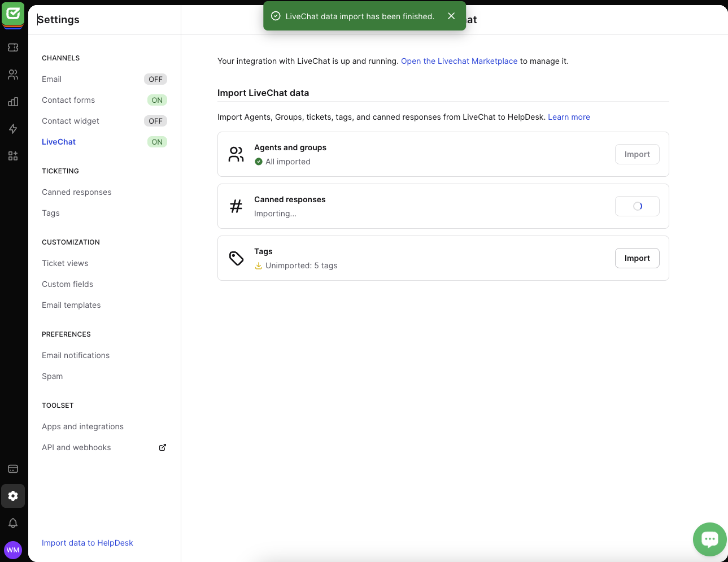This screenshot has width=728, height=562.
Task: Open Canned responses under Ticketing
Action: [77, 192]
